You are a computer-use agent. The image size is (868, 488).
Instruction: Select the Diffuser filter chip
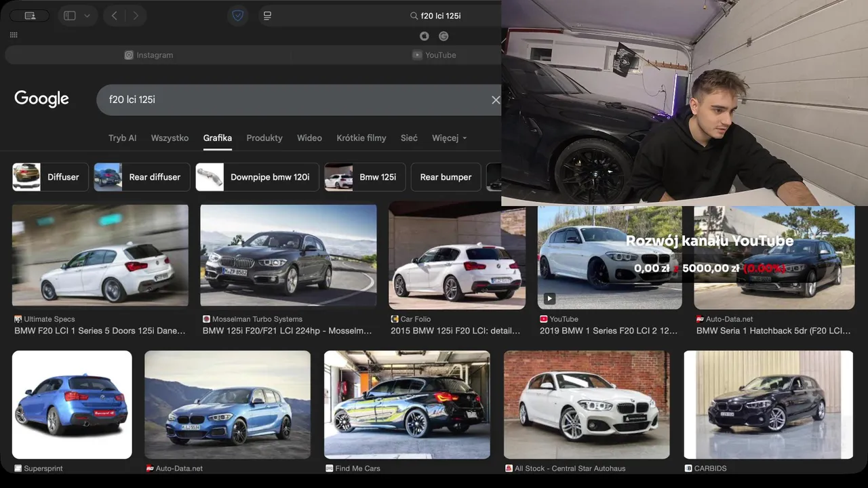coord(50,177)
